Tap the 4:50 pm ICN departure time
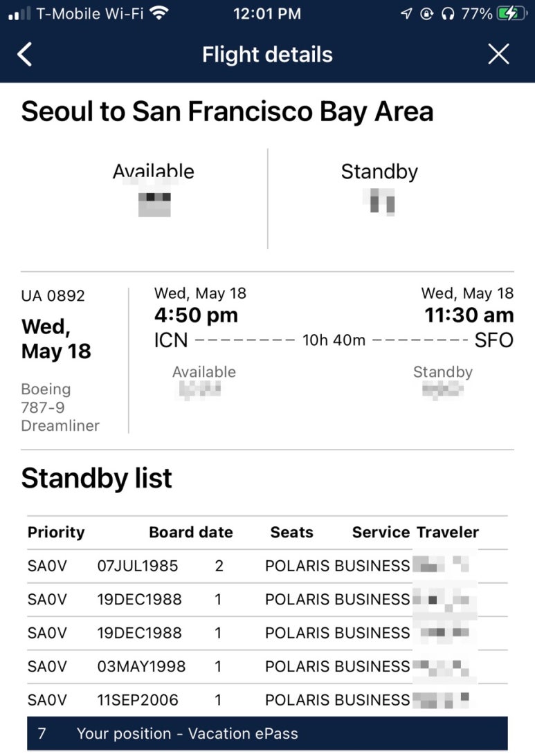Screen dimensions: 535x756 (x=196, y=315)
